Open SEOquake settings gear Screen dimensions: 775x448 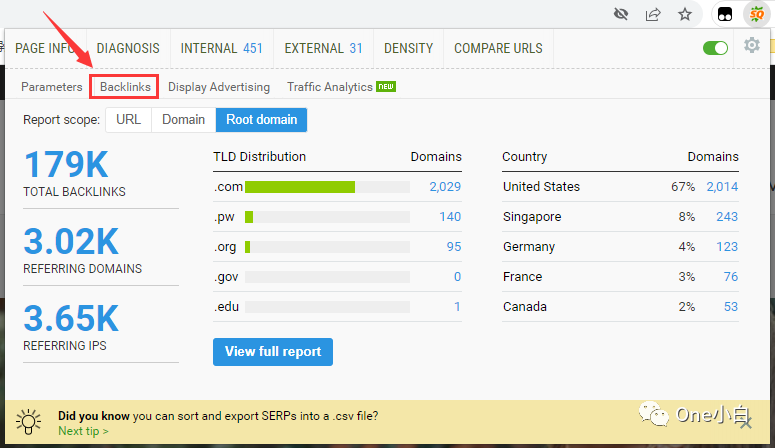tap(752, 45)
